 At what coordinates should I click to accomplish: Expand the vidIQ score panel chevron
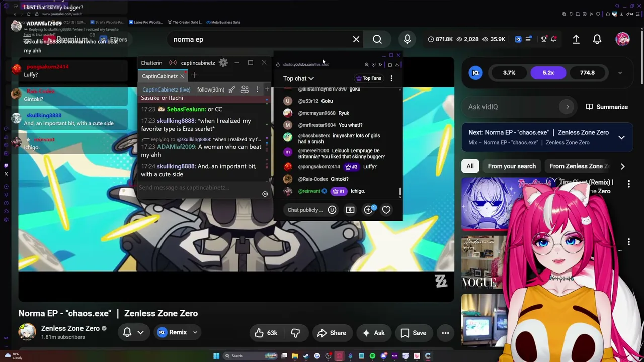(620, 73)
